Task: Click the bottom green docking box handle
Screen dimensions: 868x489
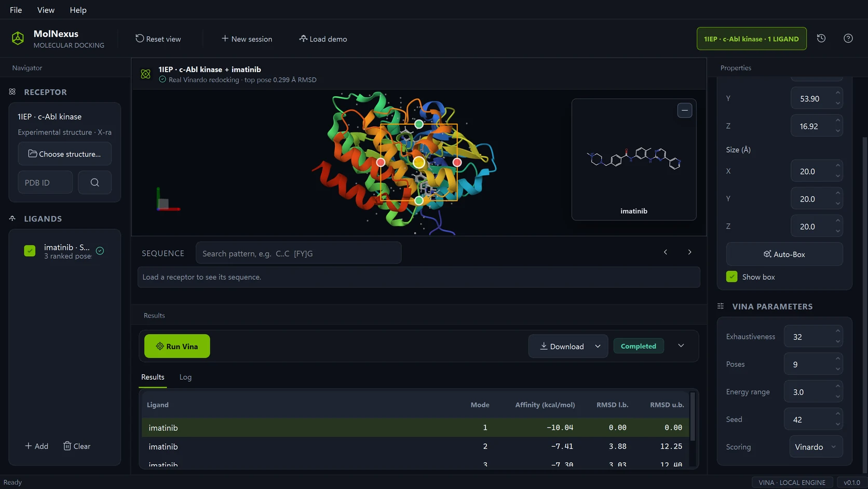Action: pyautogui.click(x=419, y=201)
